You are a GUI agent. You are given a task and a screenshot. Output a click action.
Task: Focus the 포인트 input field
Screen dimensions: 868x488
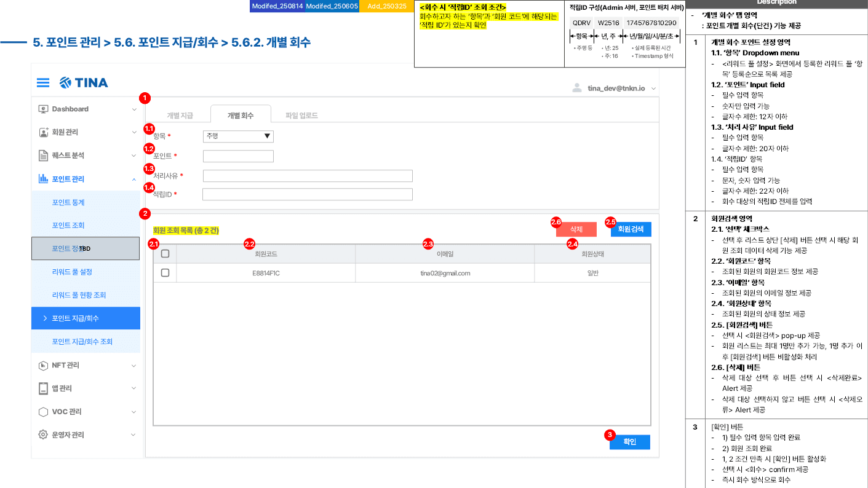click(238, 156)
